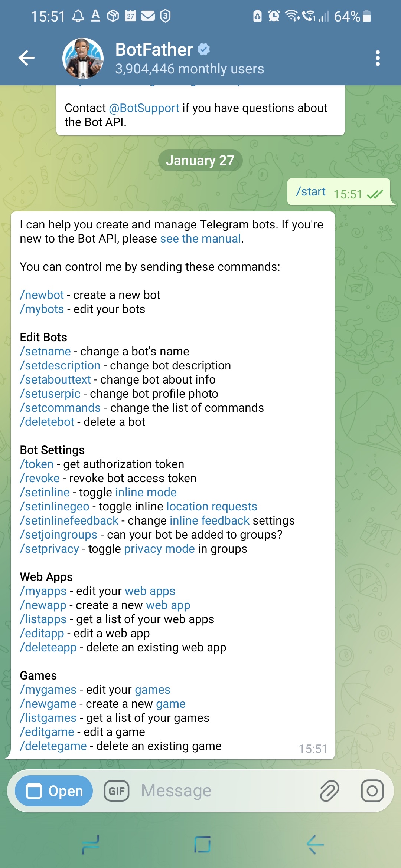The image size is (401, 868).
Task: Tap Android home navigation icon
Action: (202, 845)
